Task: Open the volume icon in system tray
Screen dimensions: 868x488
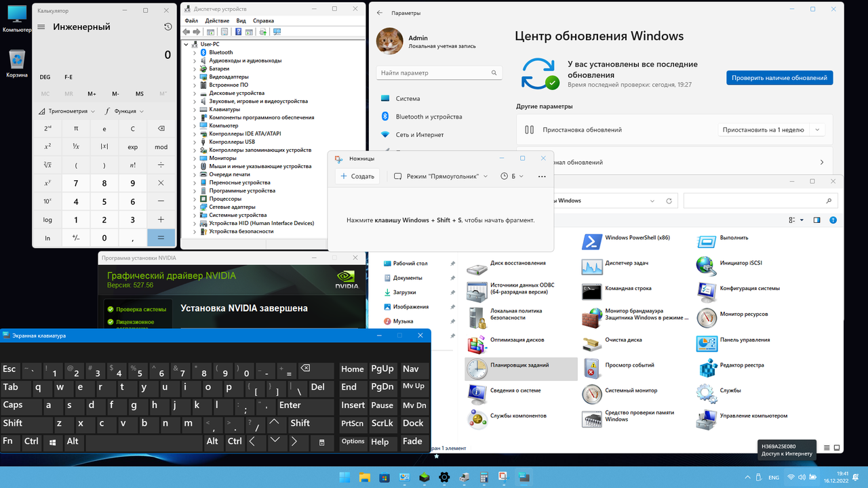Action: point(802,478)
